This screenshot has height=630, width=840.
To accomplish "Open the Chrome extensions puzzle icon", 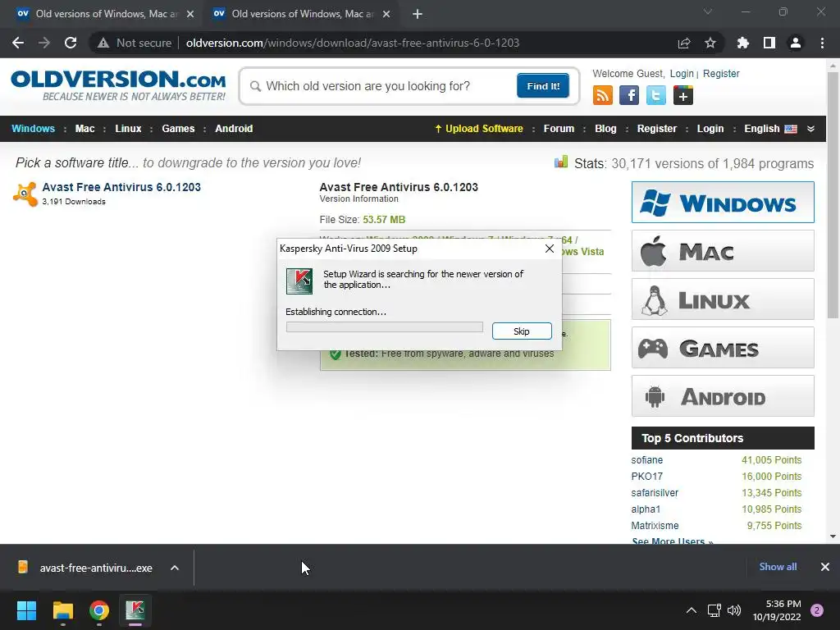I will tap(743, 43).
